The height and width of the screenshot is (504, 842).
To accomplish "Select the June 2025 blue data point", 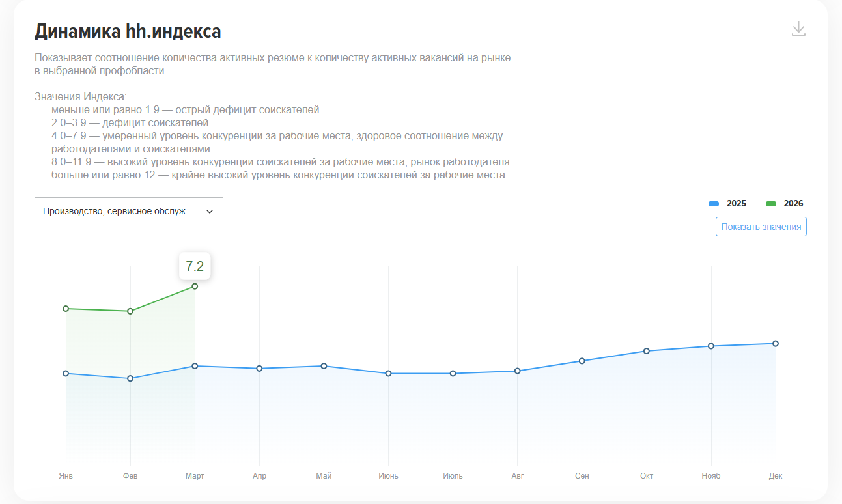I will tap(388, 374).
